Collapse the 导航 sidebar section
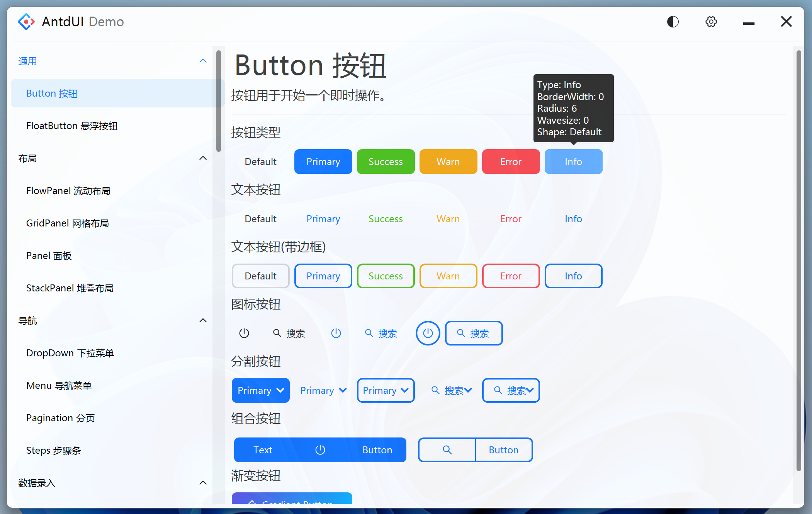 [x=203, y=320]
